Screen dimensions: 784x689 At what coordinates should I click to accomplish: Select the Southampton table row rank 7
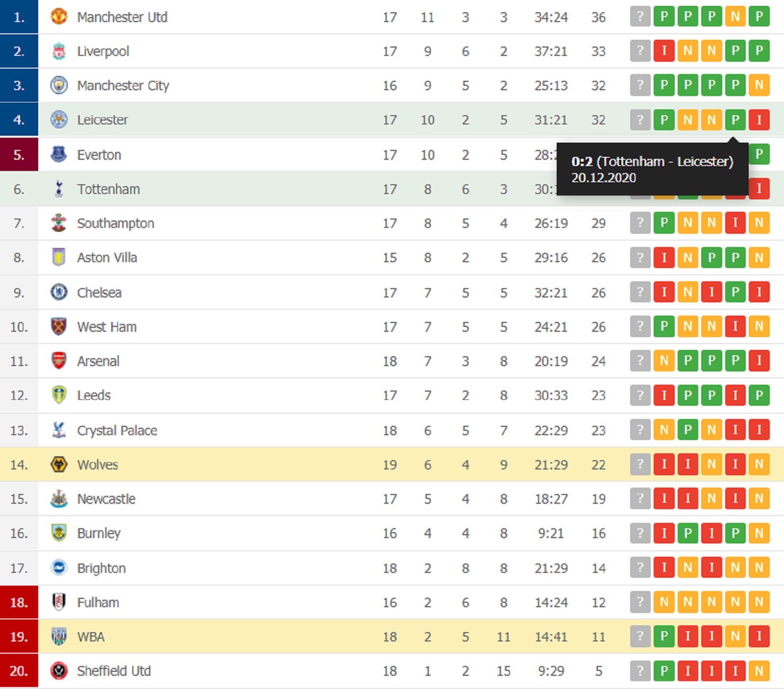[19, 223]
